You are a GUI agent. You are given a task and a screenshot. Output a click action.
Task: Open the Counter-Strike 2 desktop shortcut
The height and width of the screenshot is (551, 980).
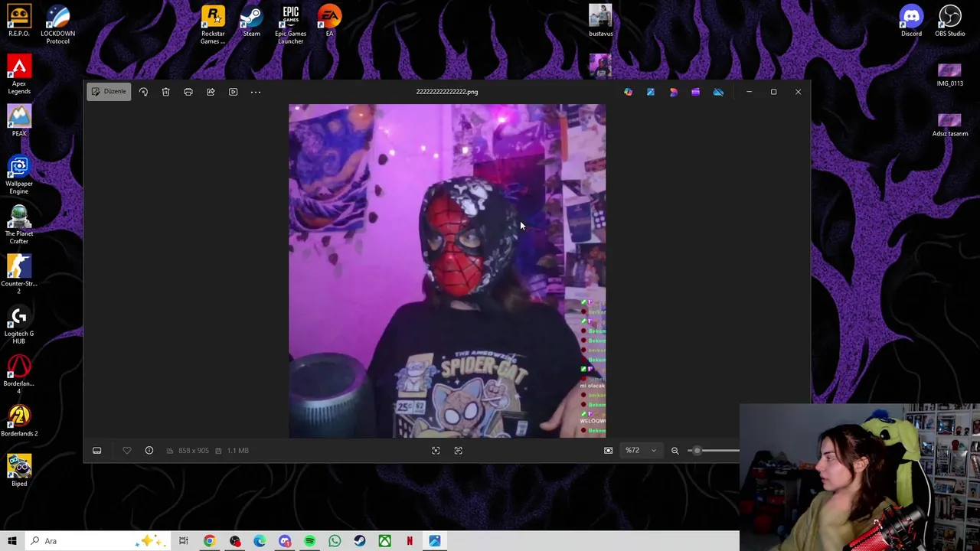19,274
